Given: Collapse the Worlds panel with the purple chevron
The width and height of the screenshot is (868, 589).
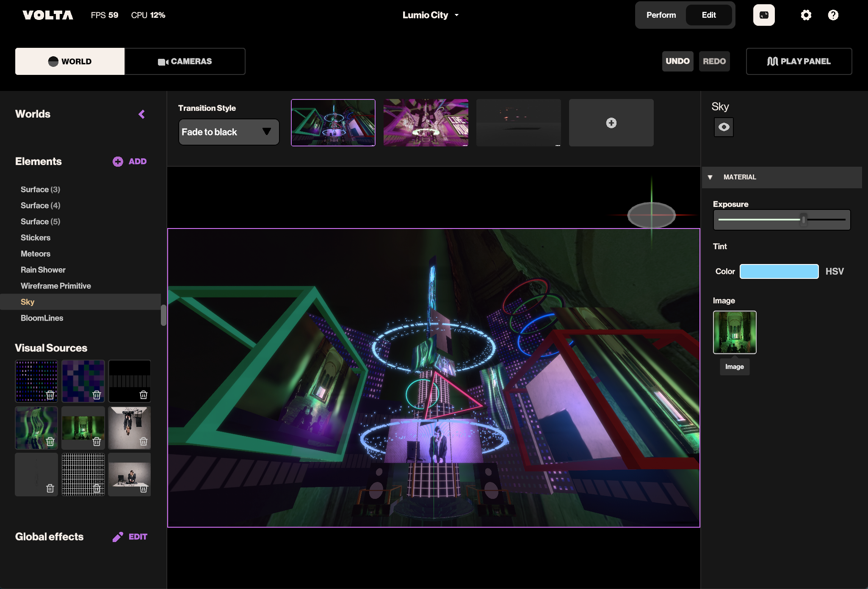Looking at the screenshot, I should tap(142, 114).
